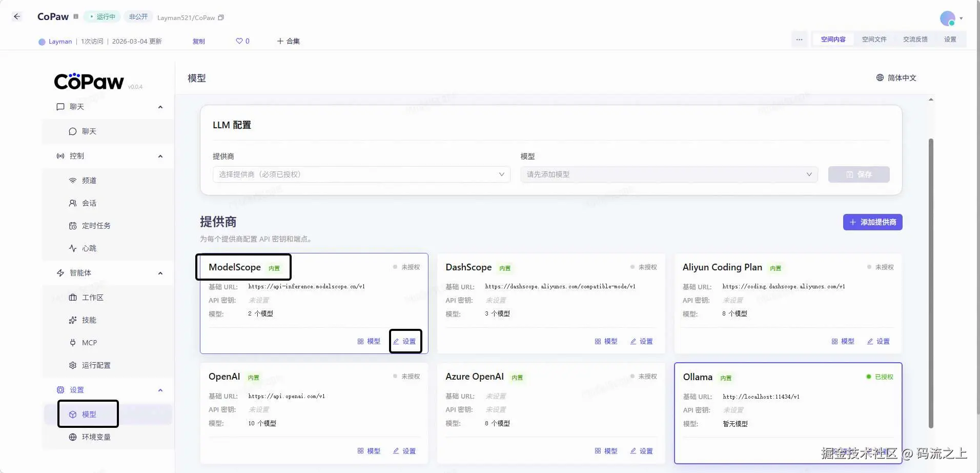Open 会话 in the sidebar
Screen dimensions: 980x473
coord(108,203)
